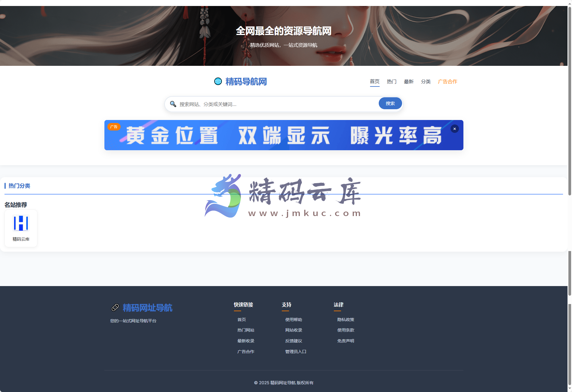This screenshot has width=572, height=392.
Task: Open the 精码导航网 site title
Action: [246, 81]
